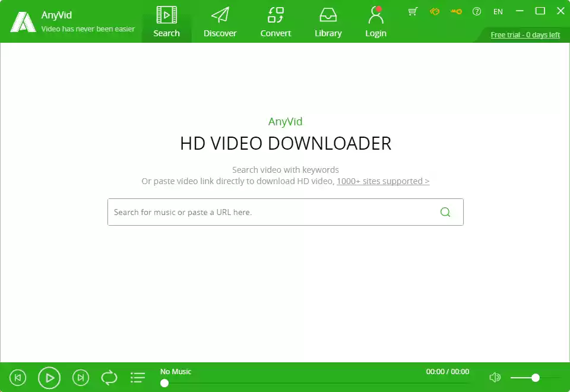Image resolution: width=570 pixels, height=392 pixels.
Task: Open the Search tab
Action: click(166, 22)
